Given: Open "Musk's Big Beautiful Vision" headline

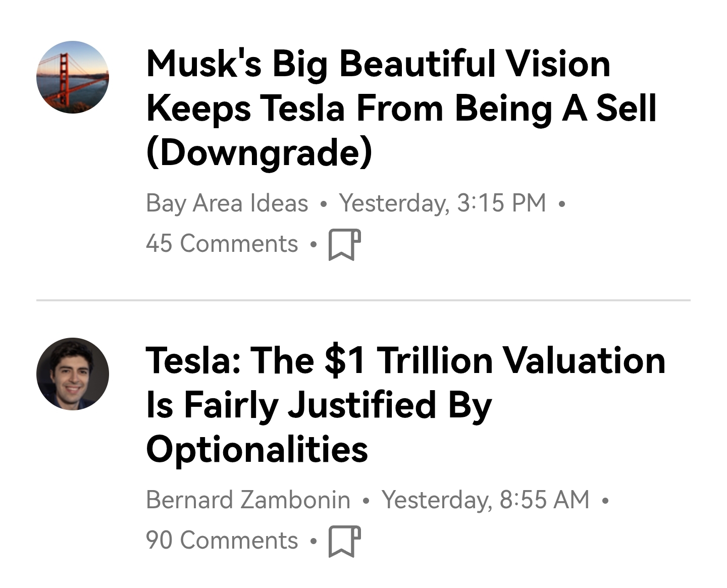Looking at the screenshot, I should [x=378, y=64].
